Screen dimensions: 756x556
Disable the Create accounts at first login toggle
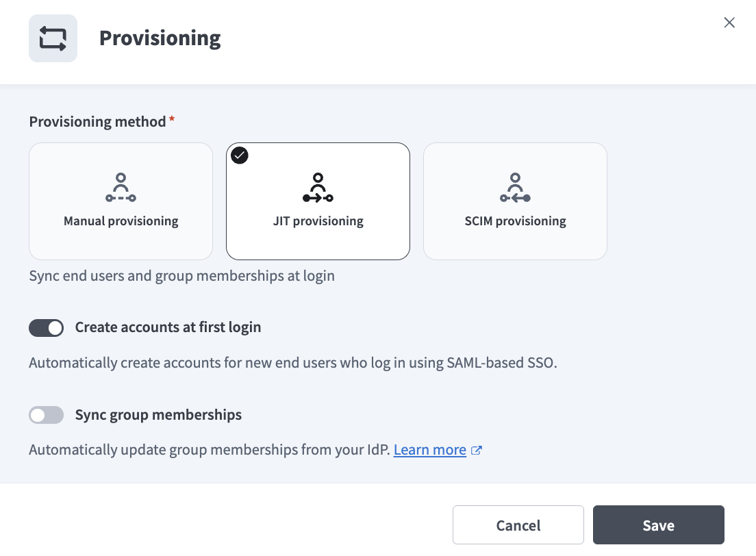(x=46, y=328)
